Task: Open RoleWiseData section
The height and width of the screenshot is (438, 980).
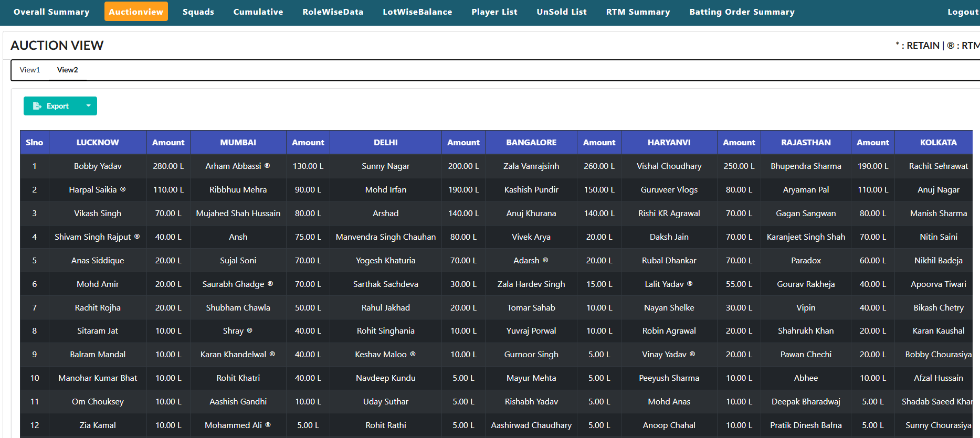Action: (x=333, y=12)
